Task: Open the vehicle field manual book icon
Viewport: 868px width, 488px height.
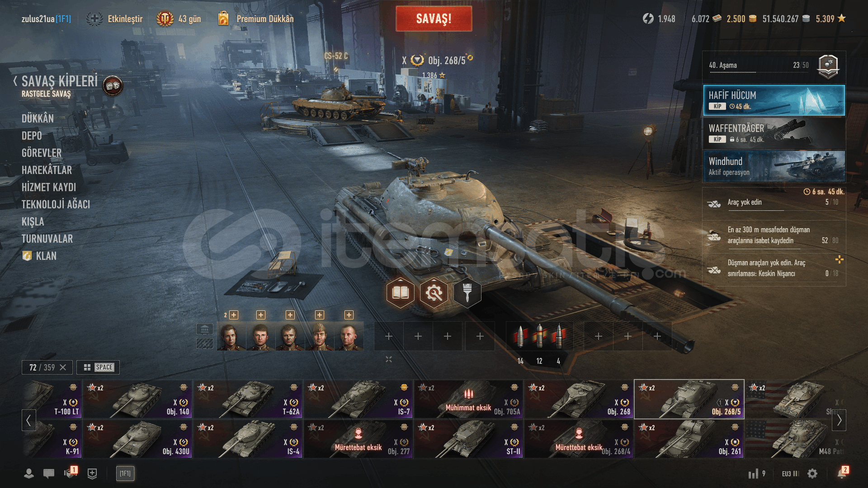Action: (401, 293)
